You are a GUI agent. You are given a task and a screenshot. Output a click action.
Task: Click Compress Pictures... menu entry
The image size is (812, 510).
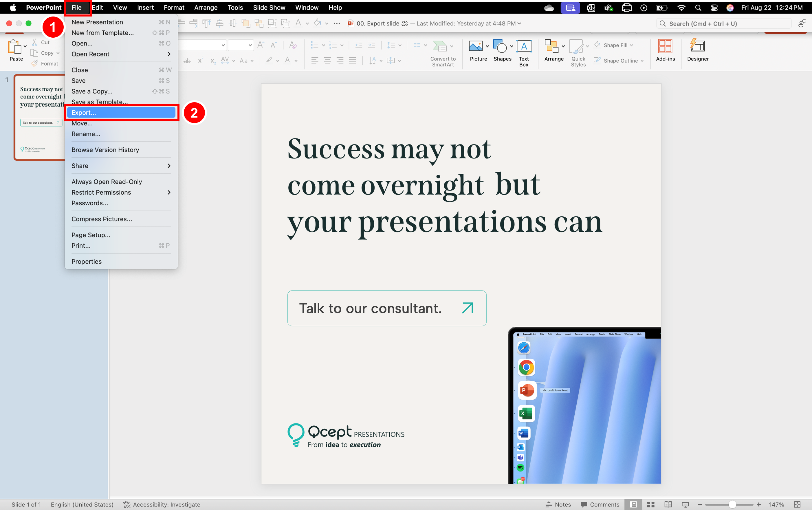point(102,219)
